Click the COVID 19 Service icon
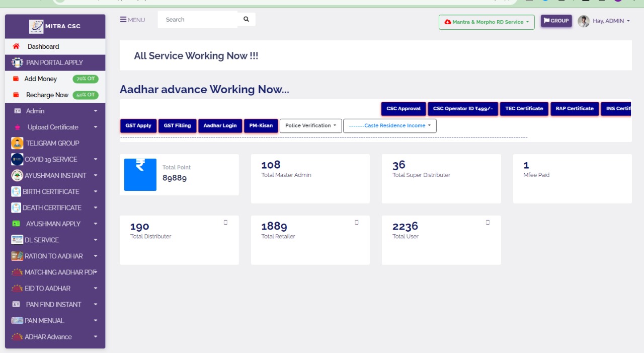The image size is (644, 353). pos(17,159)
